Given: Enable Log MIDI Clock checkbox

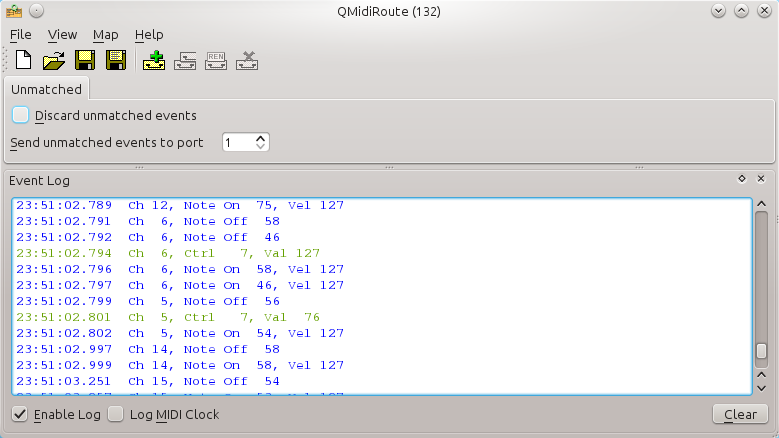Looking at the screenshot, I should tap(116, 414).
